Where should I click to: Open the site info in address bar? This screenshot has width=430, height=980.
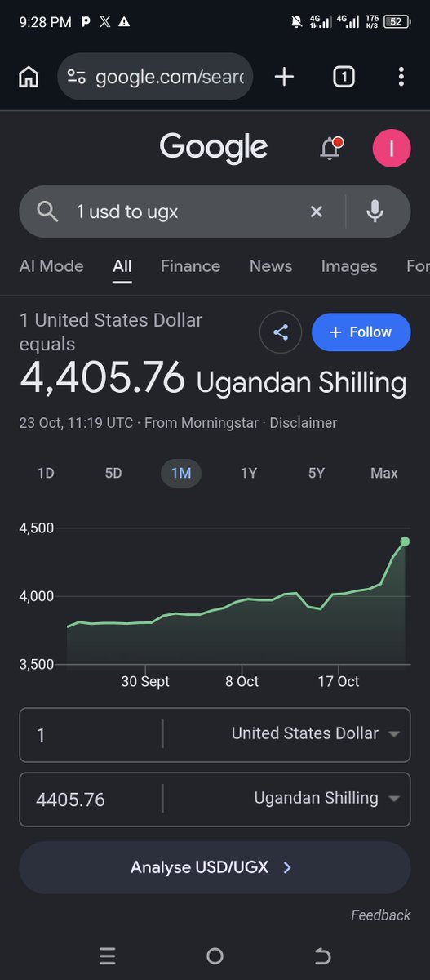tap(77, 78)
